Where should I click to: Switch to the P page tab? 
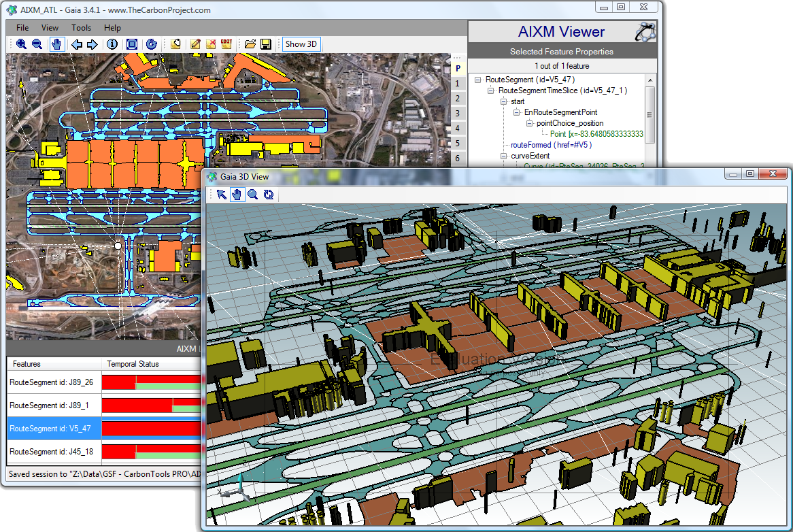coord(458,69)
